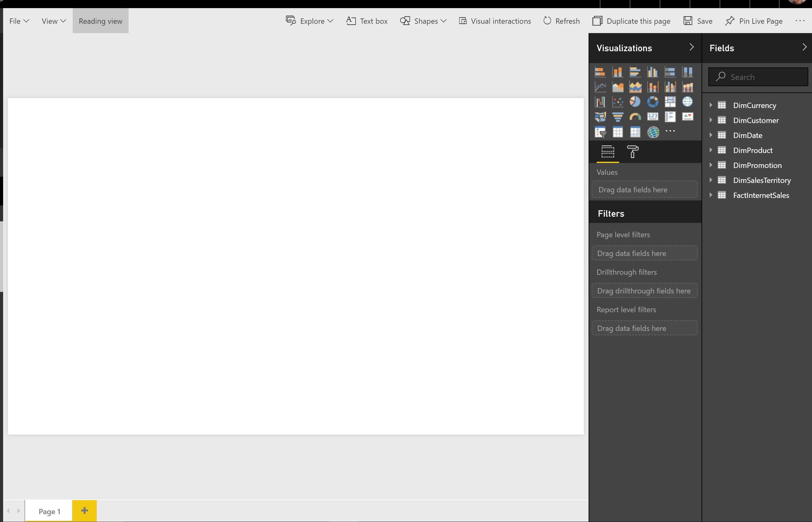812x522 pixels.
Task: Open the Explore dropdown
Action: point(310,21)
